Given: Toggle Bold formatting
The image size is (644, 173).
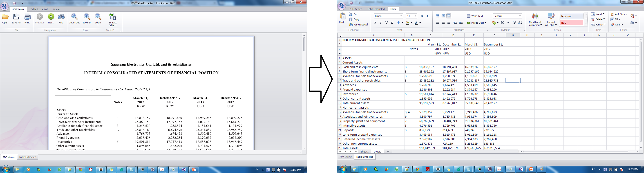Looking at the screenshot, I should click(x=375, y=23).
